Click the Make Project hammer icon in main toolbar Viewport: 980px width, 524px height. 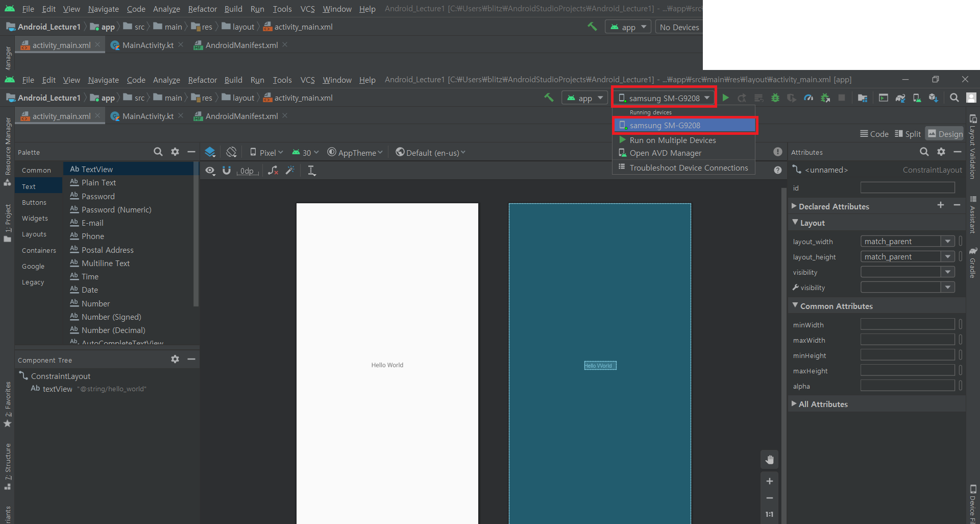point(549,97)
